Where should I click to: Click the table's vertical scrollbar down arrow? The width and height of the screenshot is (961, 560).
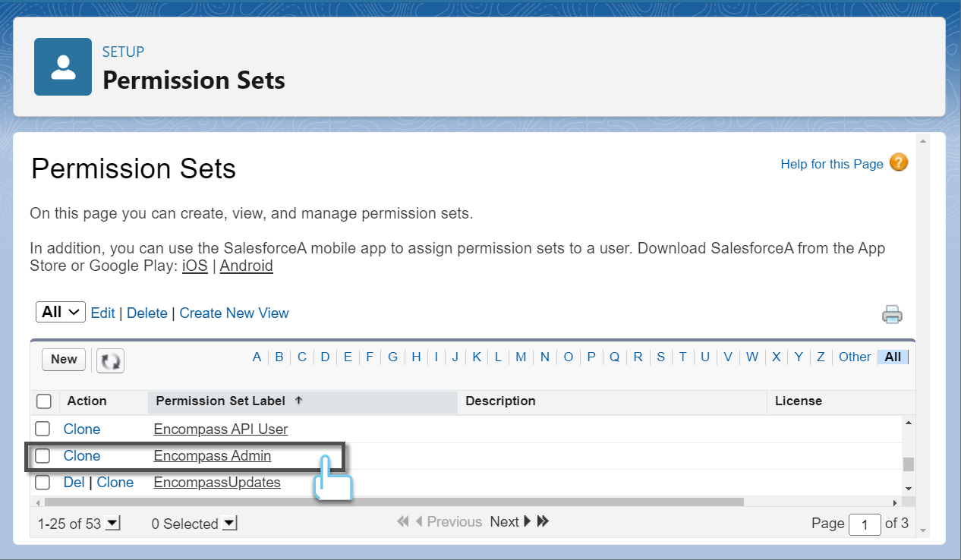909,489
